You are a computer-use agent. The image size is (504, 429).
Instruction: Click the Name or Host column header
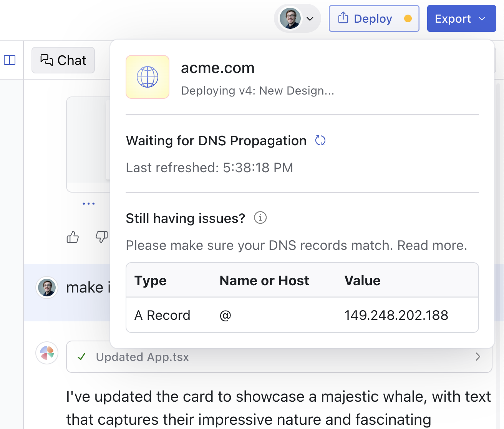[x=264, y=281]
